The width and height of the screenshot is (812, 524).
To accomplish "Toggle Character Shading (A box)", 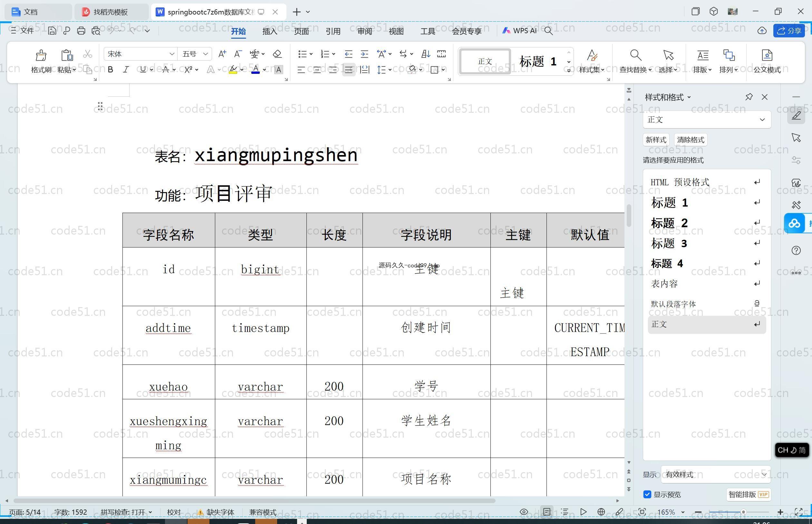I will click(x=279, y=70).
